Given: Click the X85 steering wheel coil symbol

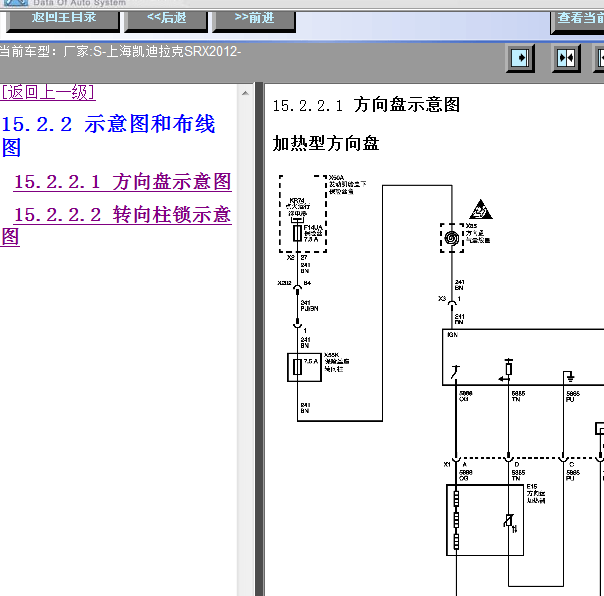Looking at the screenshot, I should pyautogui.click(x=451, y=238).
